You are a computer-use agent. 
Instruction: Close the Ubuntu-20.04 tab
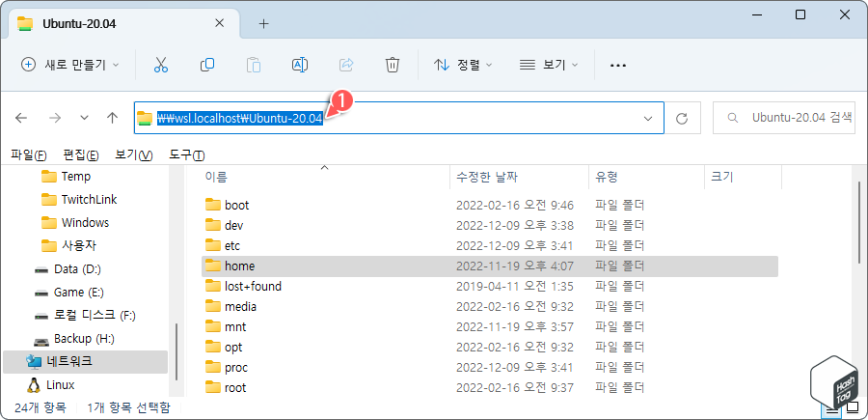pos(219,24)
